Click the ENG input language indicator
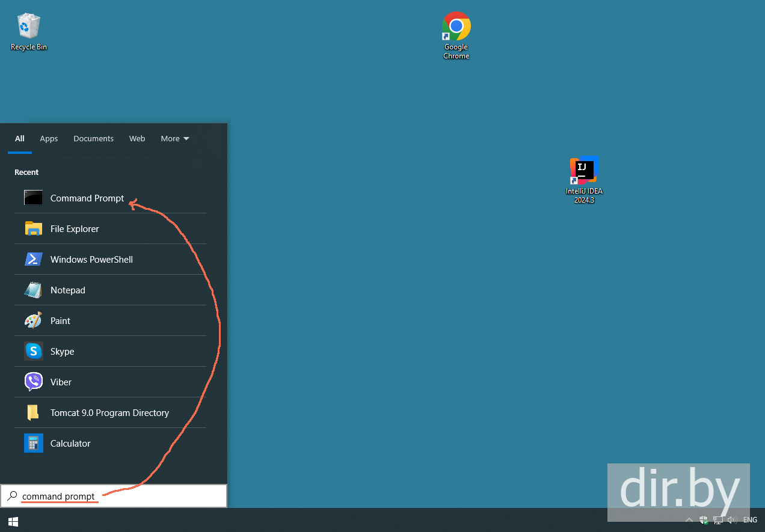This screenshot has width=765, height=532. (750, 520)
